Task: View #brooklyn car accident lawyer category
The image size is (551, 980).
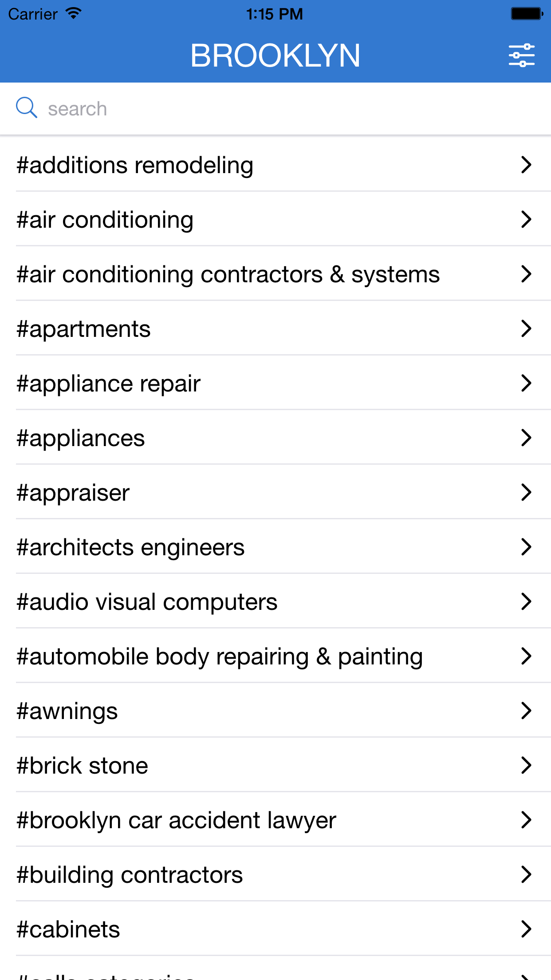Action: click(x=177, y=820)
